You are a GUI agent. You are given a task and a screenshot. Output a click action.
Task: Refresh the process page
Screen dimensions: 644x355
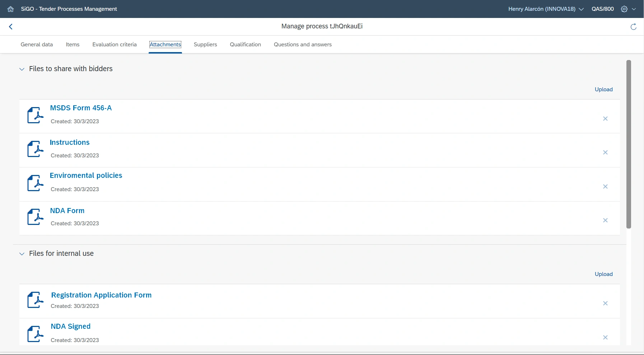coord(633,27)
